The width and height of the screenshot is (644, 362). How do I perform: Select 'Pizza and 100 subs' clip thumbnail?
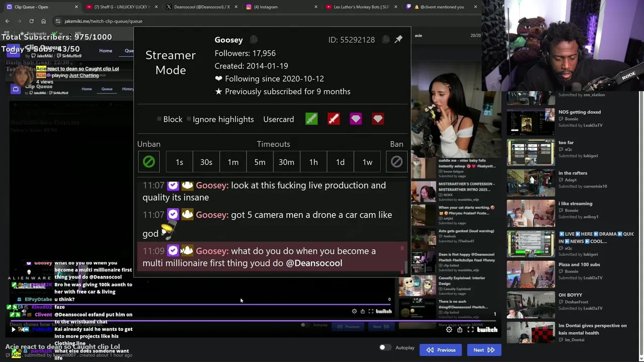coord(530,274)
